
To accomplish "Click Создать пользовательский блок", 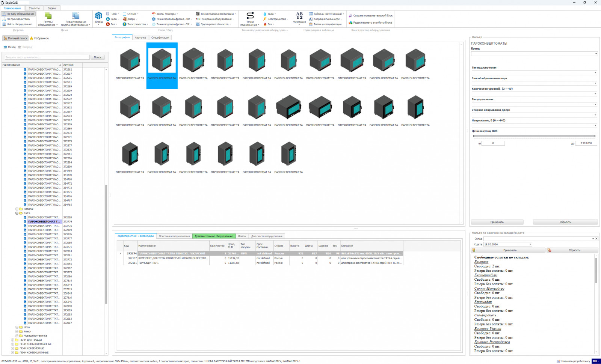I will 371,16.
